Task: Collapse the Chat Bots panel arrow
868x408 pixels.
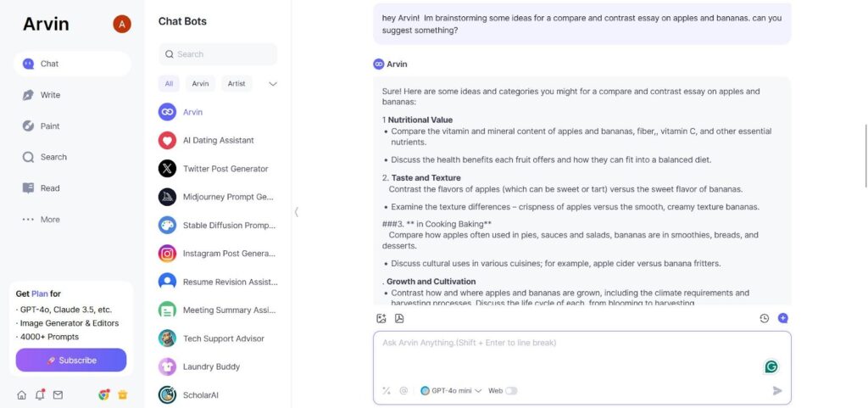Action: pyautogui.click(x=296, y=211)
